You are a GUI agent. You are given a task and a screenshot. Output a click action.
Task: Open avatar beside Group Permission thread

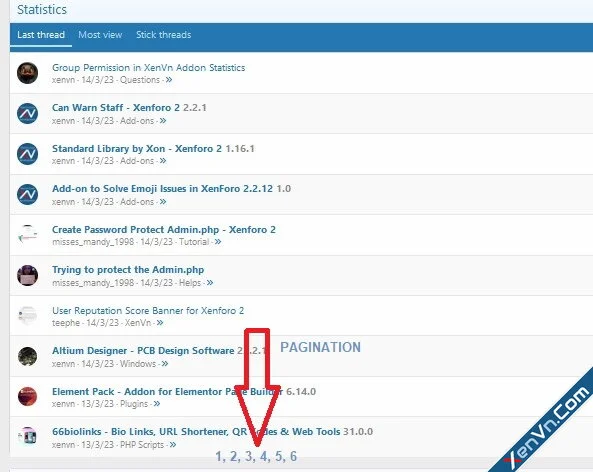(28, 73)
